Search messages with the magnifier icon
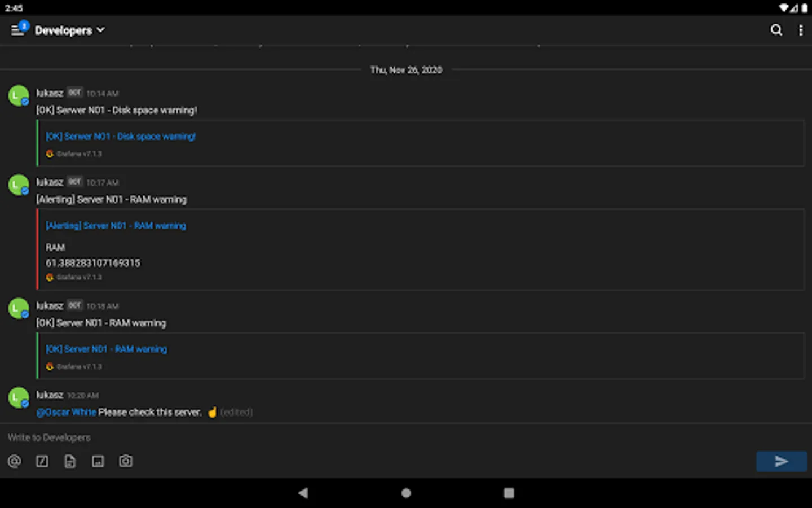The height and width of the screenshot is (508, 812). (x=776, y=30)
